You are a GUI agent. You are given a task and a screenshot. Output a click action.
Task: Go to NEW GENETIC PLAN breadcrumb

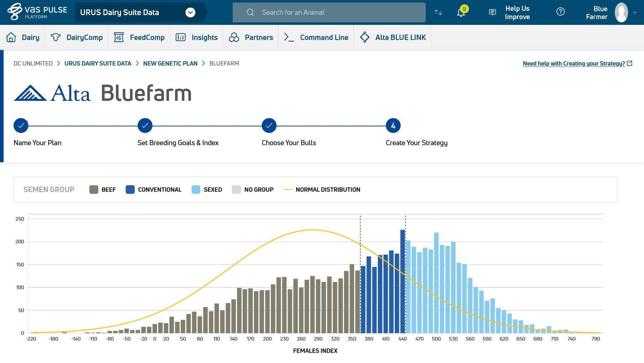[170, 63]
